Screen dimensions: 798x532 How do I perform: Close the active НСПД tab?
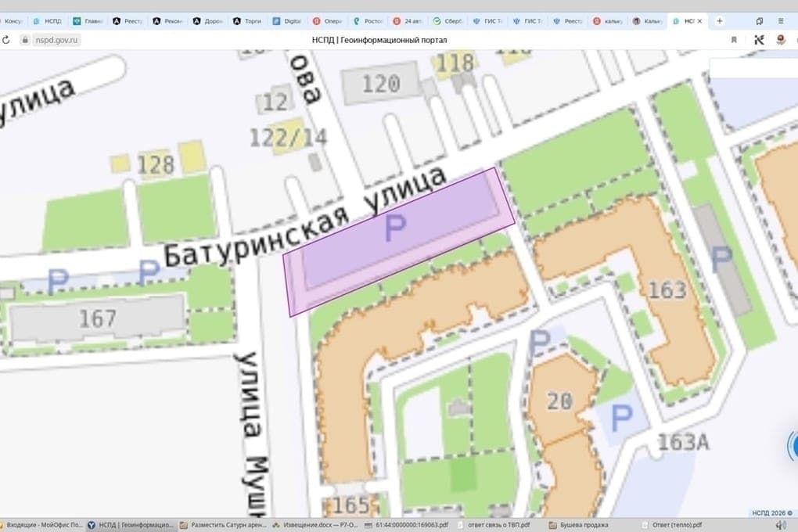click(699, 21)
